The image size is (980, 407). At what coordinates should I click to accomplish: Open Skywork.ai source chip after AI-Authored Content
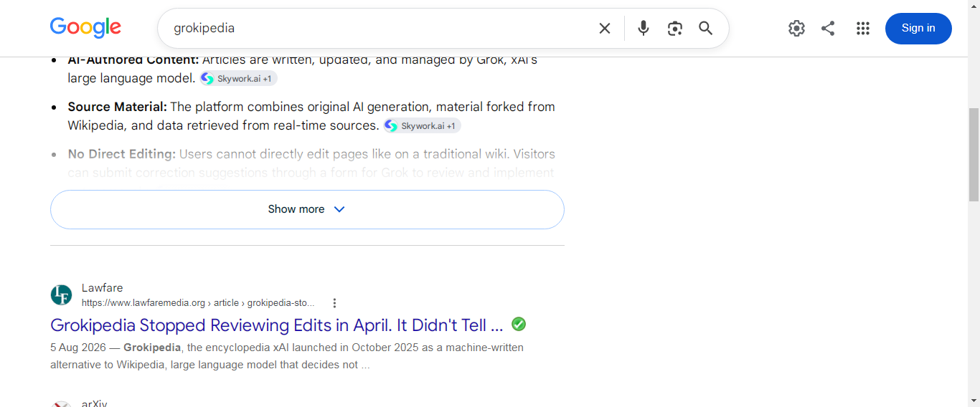[238, 79]
